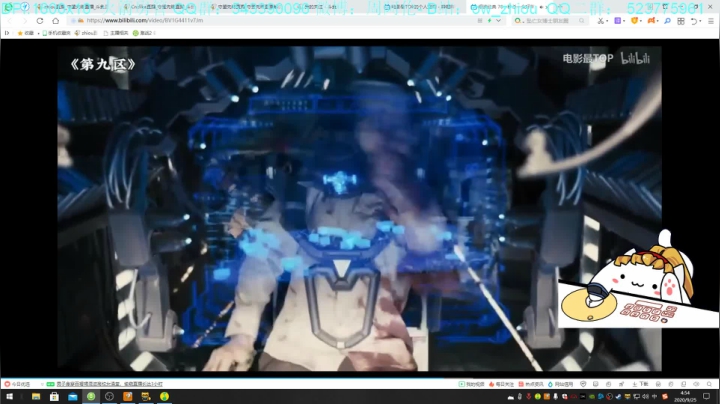Toggle the status bar speaker mute icon
720x404 pixels.
696,384
